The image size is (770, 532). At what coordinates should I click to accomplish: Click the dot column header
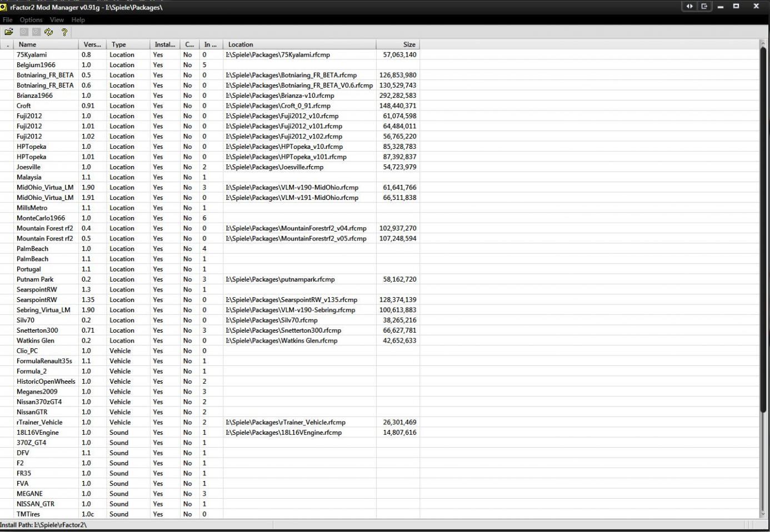click(x=7, y=44)
